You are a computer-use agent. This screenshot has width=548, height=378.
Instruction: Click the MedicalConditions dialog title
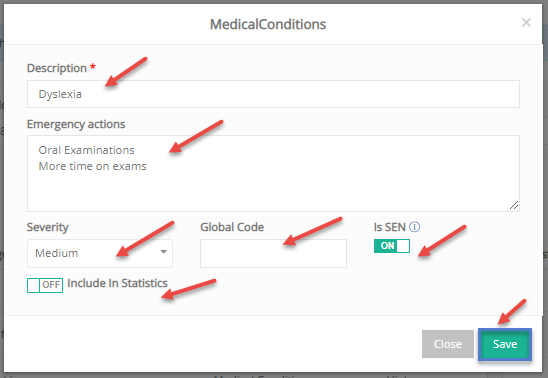tap(268, 24)
